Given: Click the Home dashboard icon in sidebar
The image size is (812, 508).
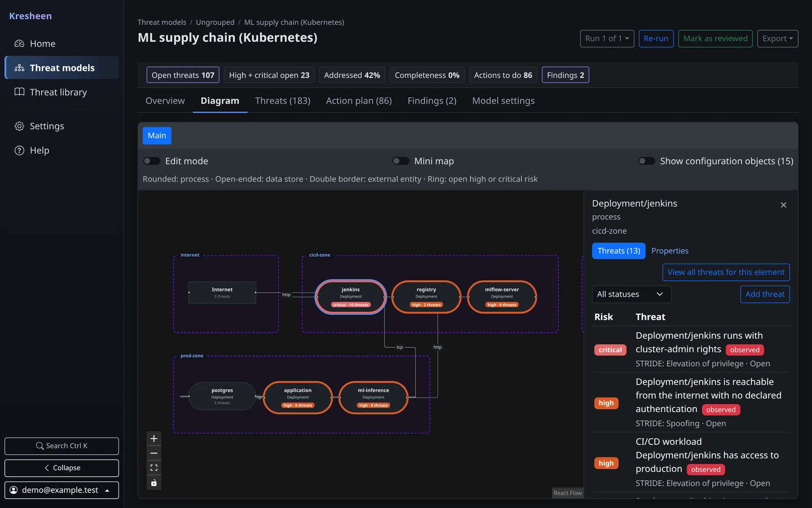Looking at the screenshot, I should (x=19, y=43).
